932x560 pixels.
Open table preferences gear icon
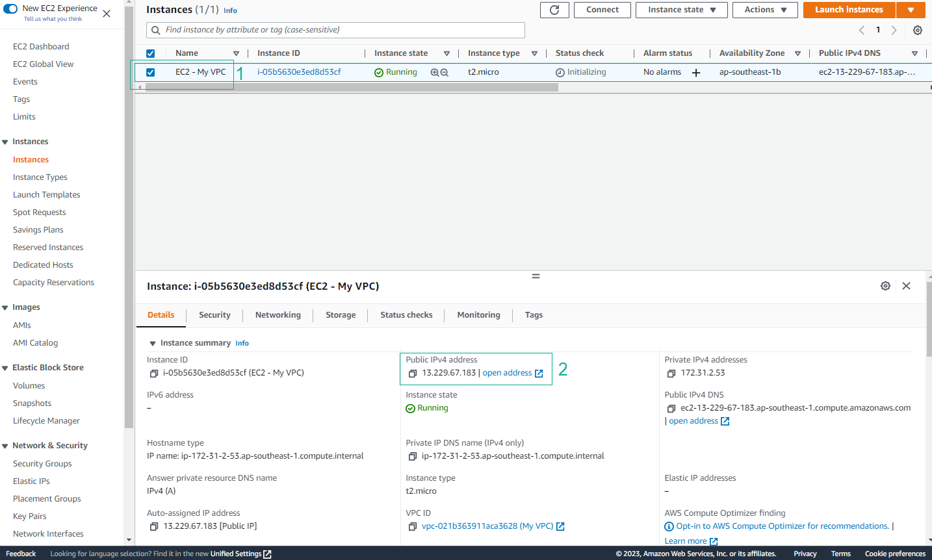click(918, 30)
